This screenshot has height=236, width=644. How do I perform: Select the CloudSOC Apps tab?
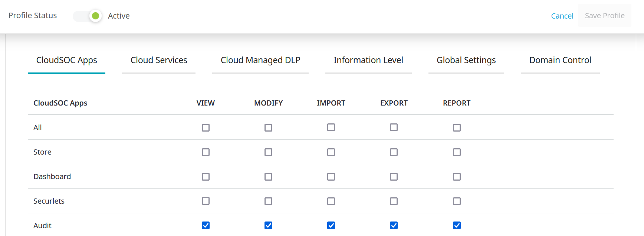tap(67, 60)
